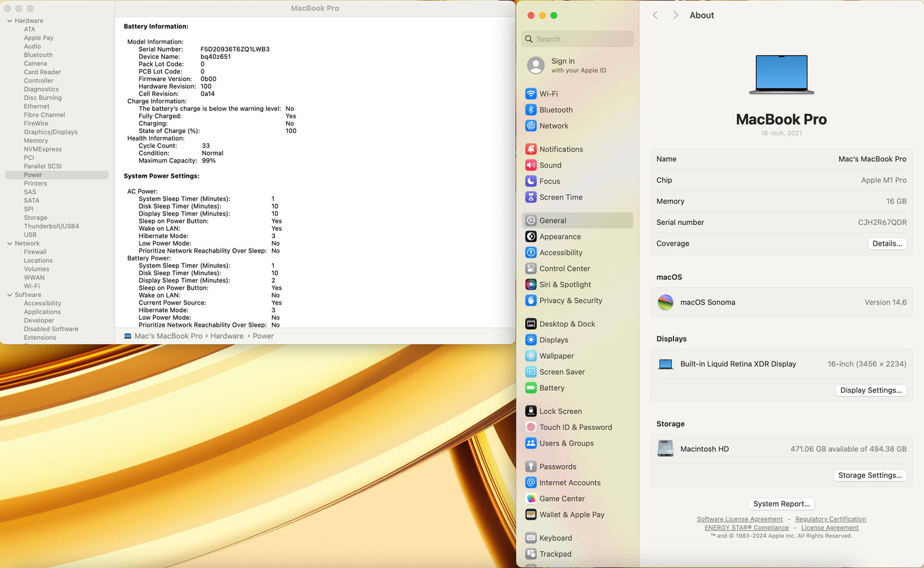Open ENERGY STAR Compliance link
Screen dimensions: 924x568
click(x=747, y=528)
